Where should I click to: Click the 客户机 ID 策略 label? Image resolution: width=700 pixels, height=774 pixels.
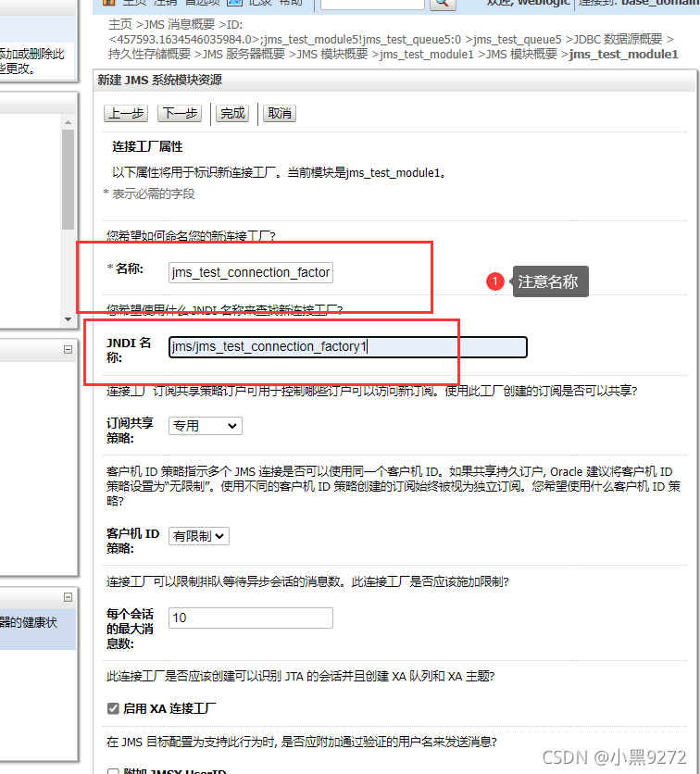[x=132, y=541]
